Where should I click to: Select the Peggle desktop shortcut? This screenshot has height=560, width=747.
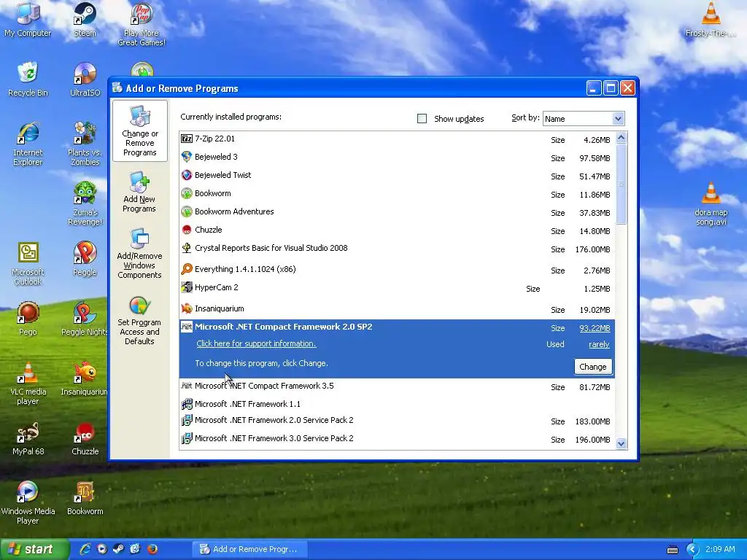coord(85,259)
